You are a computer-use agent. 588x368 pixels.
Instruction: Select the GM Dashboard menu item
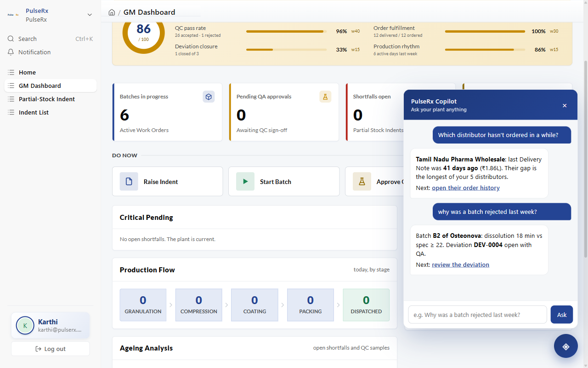point(51,86)
